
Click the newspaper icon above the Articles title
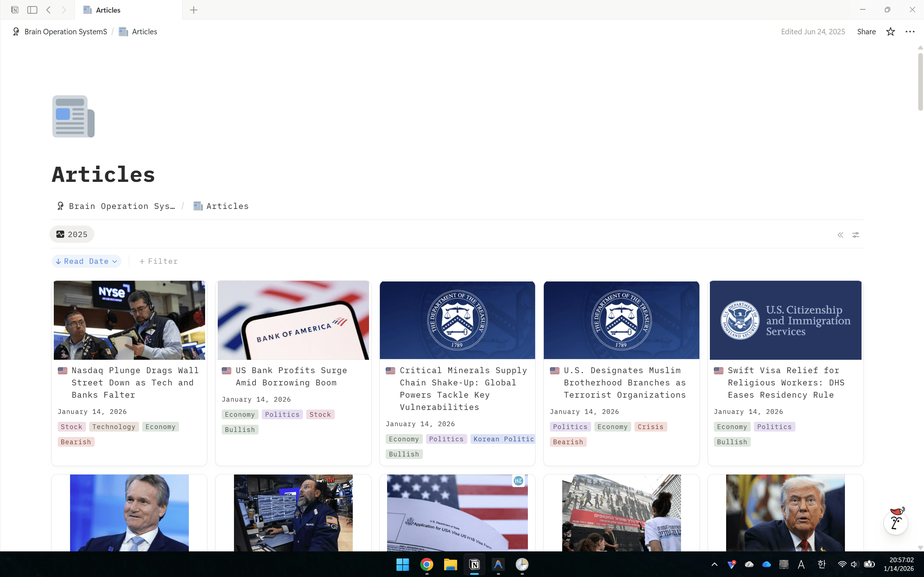(73, 117)
